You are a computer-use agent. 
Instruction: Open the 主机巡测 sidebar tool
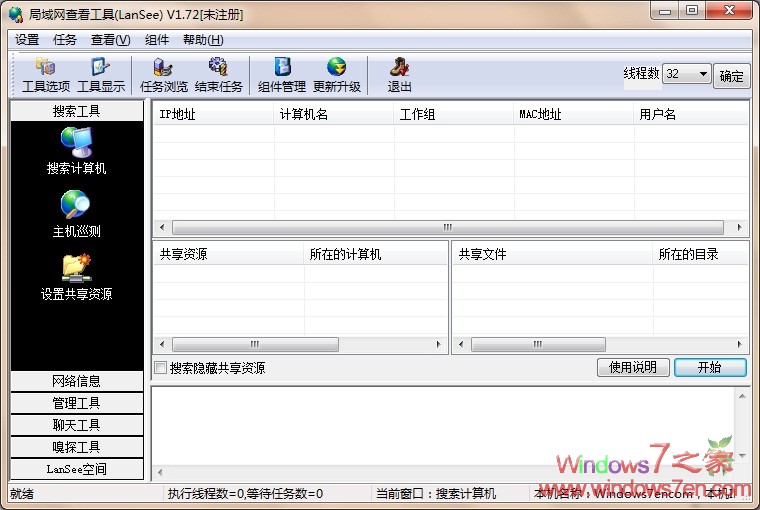pyautogui.click(x=76, y=214)
